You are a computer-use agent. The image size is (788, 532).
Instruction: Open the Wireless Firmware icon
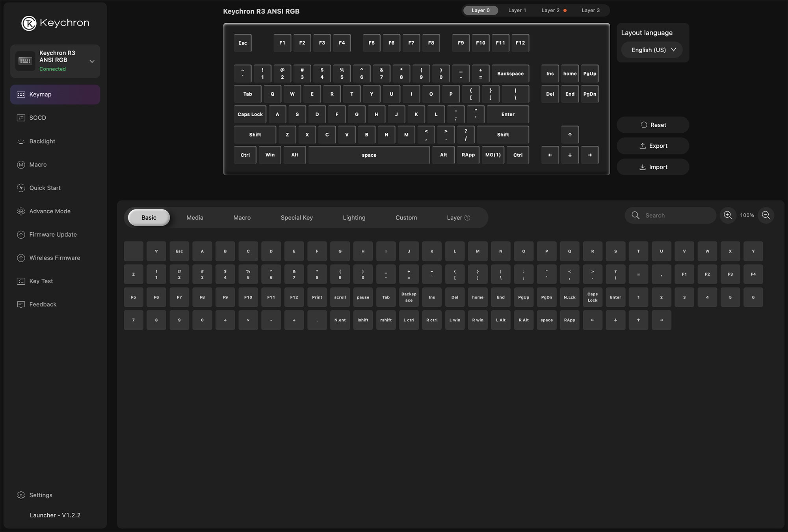tap(21, 258)
